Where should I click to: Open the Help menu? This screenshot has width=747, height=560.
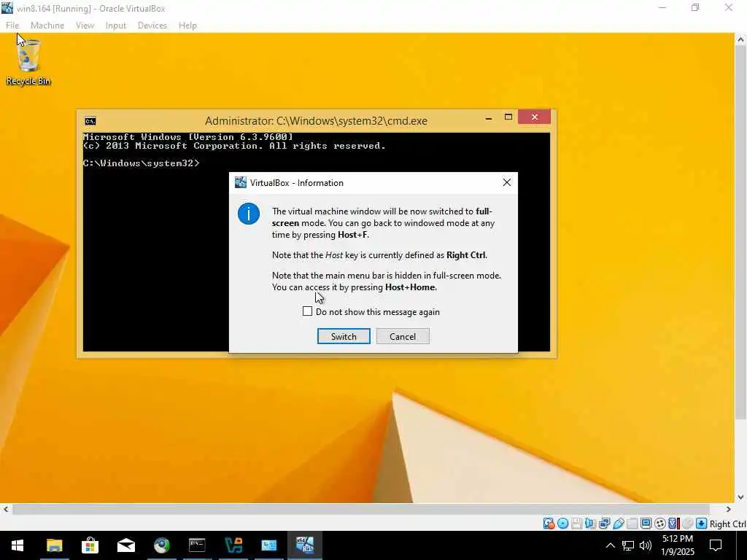point(187,26)
